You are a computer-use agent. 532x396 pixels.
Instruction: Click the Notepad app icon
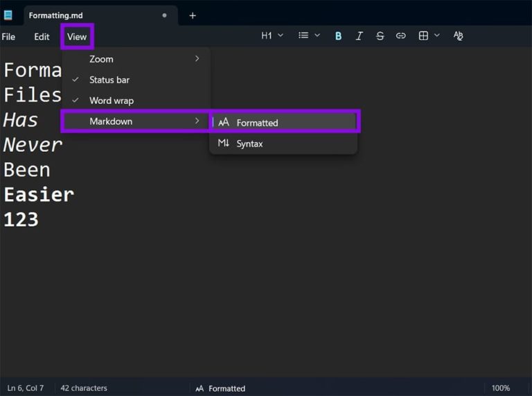[8, 15]
